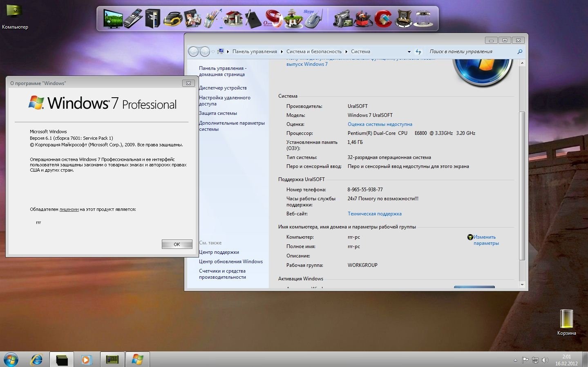Expand arrow after Система и безопасность breadcrumb
This screenshot has width=588, height=367.
(x=346, y=51)
